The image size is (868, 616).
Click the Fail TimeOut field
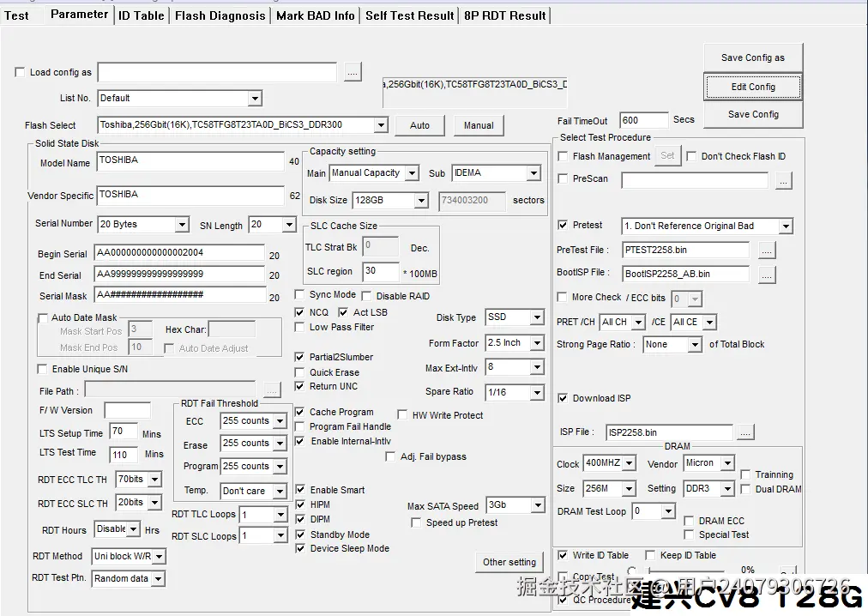(644, 120)
